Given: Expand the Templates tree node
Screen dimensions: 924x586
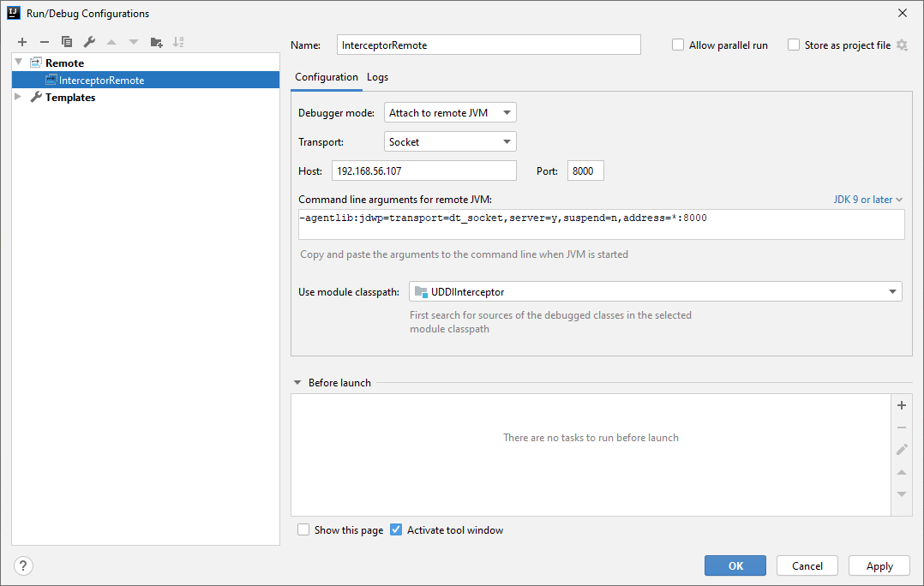Looking at the screenshot, I should coord(19,98).
